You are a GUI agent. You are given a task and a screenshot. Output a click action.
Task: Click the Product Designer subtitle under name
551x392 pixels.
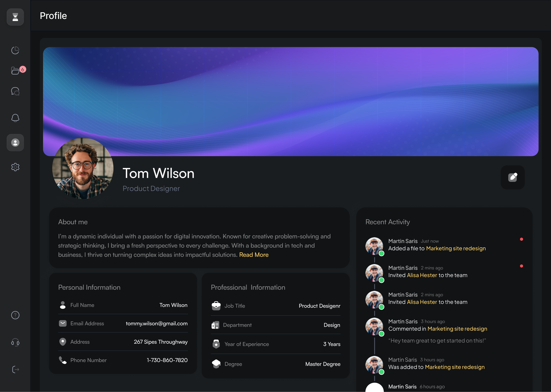[x=151, y=189]
